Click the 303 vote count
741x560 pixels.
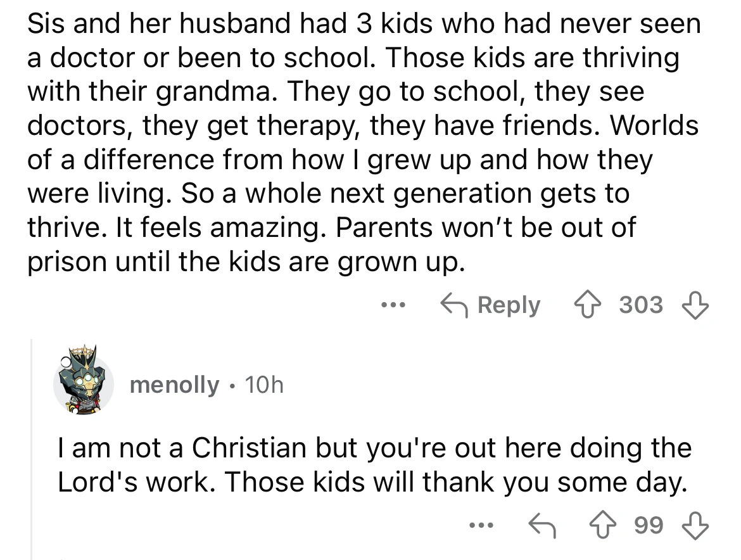coord(640,305)
